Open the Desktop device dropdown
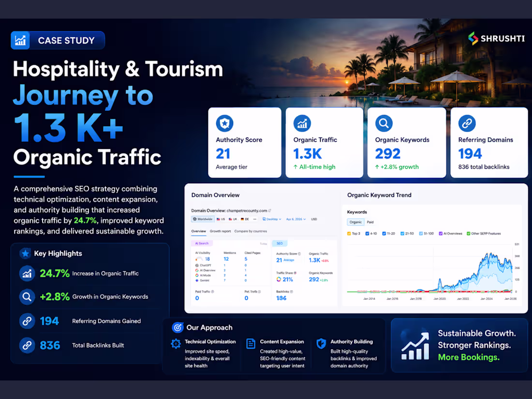532x399 pixels. 272,219
